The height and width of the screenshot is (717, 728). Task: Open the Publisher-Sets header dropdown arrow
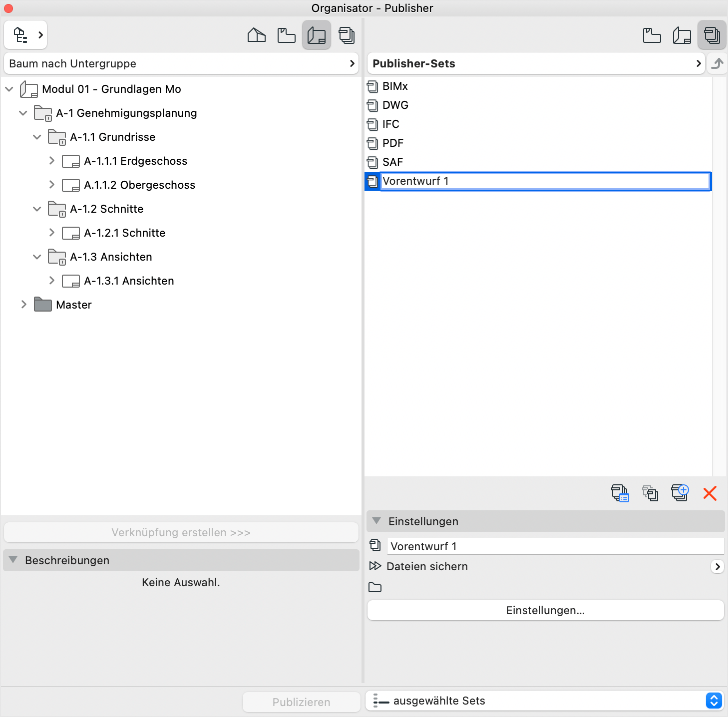pos(699,63)
